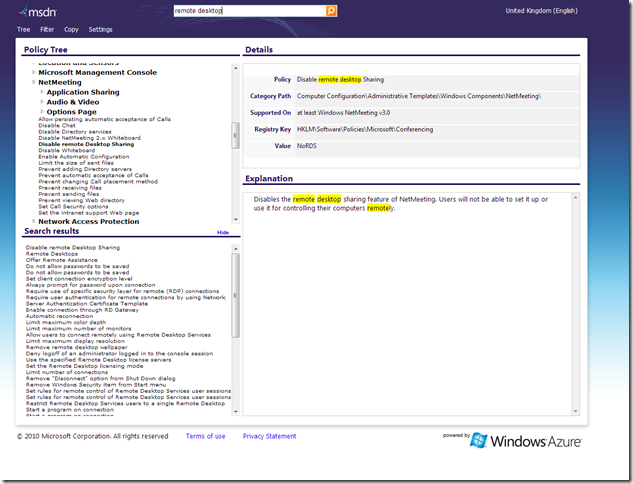The width and height of the screenshot is (633, 484).
Task: Select the Disable Whiteboard policy
Action: [67, 151]
